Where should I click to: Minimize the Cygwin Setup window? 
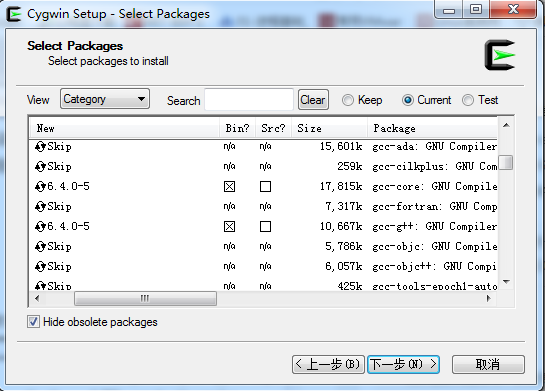[x=448, y=10]
